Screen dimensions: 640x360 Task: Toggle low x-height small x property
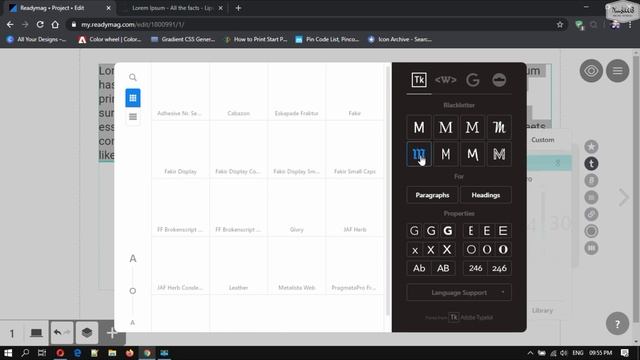click(x=415, y=249)
